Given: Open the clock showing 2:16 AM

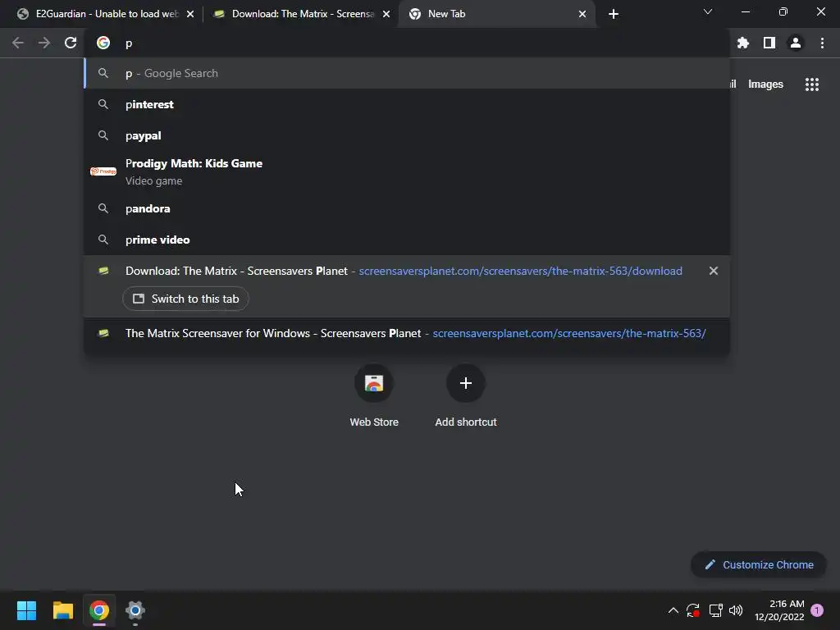Looking at the screenshot, I should pos(779,610).
